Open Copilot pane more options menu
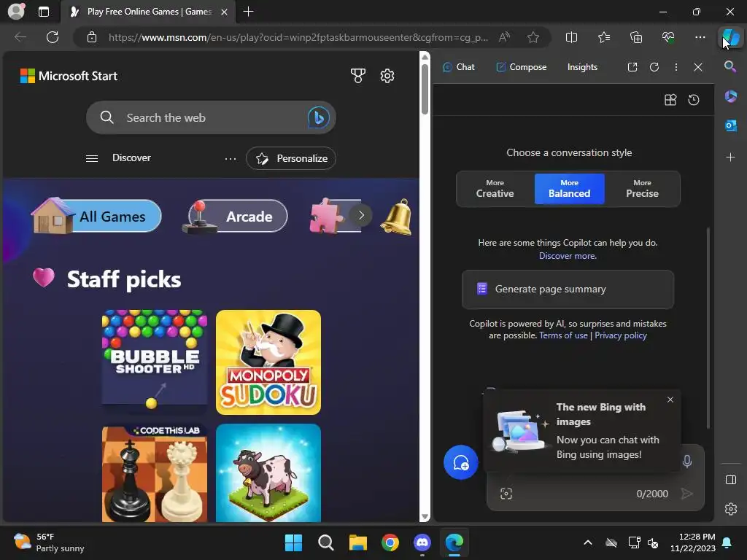This screenshot has width=747, height=560. (x=676, y=67)
